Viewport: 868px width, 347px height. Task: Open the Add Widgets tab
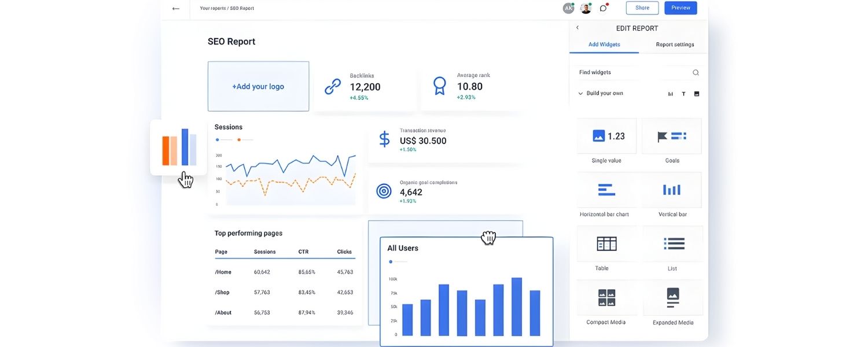click(604, 44)
